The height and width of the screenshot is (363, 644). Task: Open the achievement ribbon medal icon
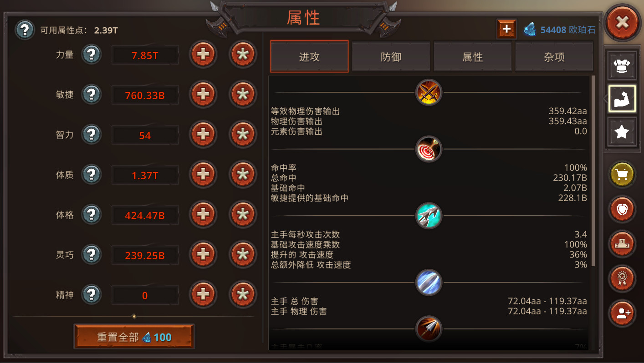(622, 278)
